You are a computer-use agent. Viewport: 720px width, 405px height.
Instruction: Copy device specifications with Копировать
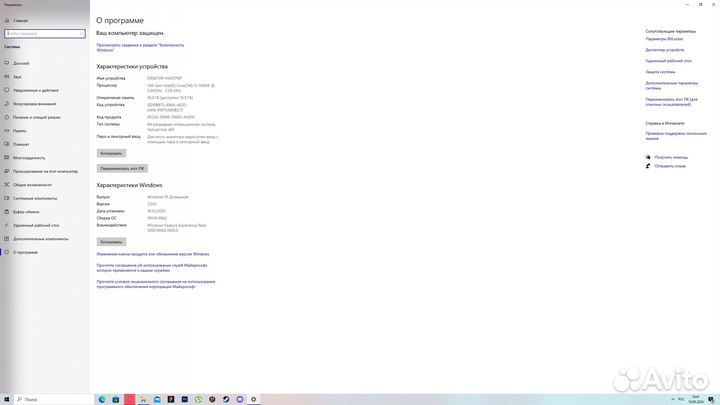coord(111,153)
